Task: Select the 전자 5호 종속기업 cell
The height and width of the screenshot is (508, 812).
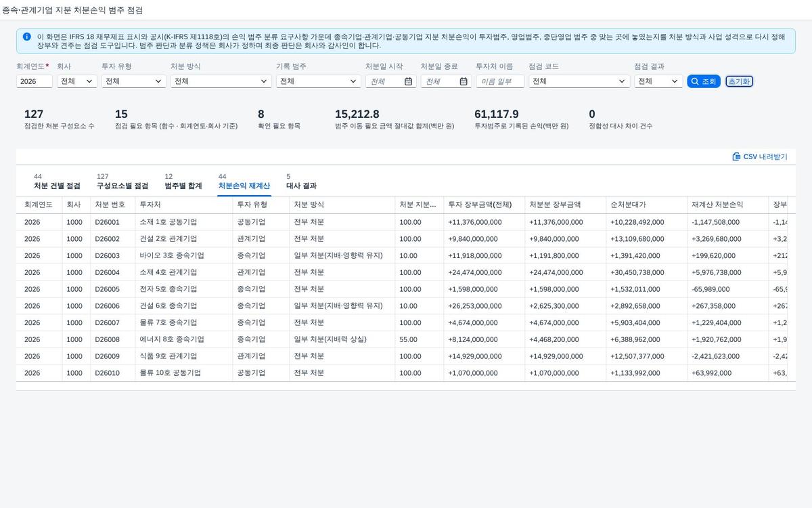Action: click(183, 289)
